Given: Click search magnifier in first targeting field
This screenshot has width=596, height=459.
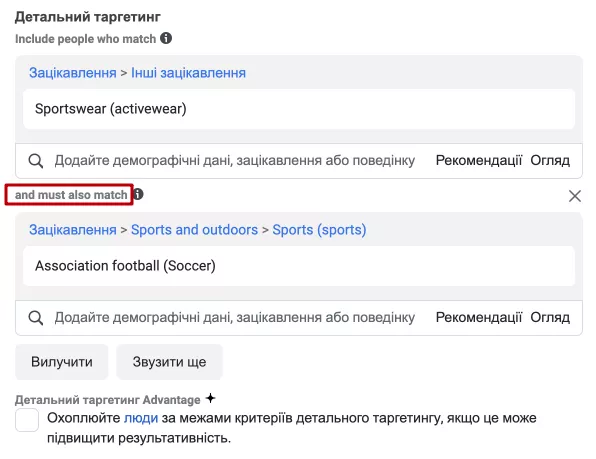Looking at the screenshot, I should 36,161.
